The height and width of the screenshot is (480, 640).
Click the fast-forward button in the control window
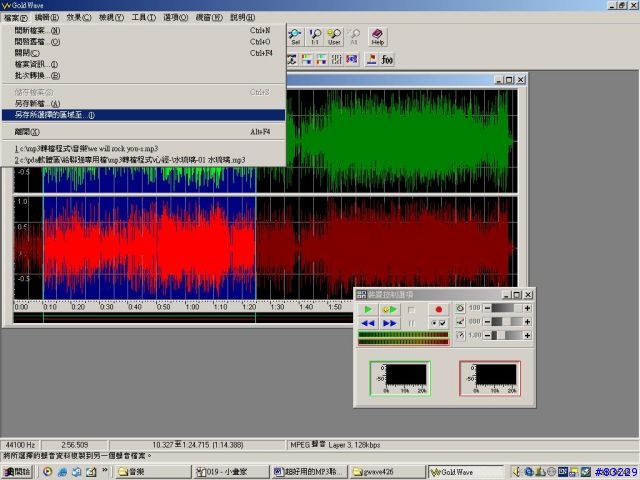pos(389,323)
